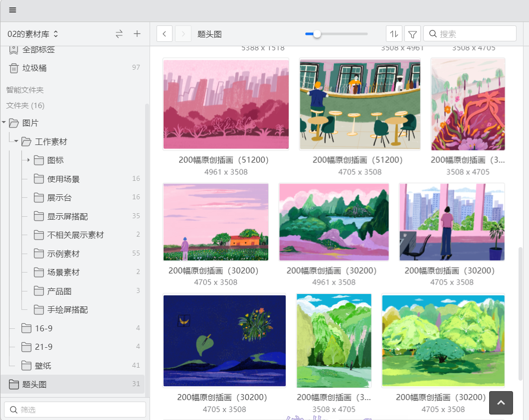Click the 垃圾桶 trash icon
This screenshot has width=529, height=420.
(x=14, y=68)
